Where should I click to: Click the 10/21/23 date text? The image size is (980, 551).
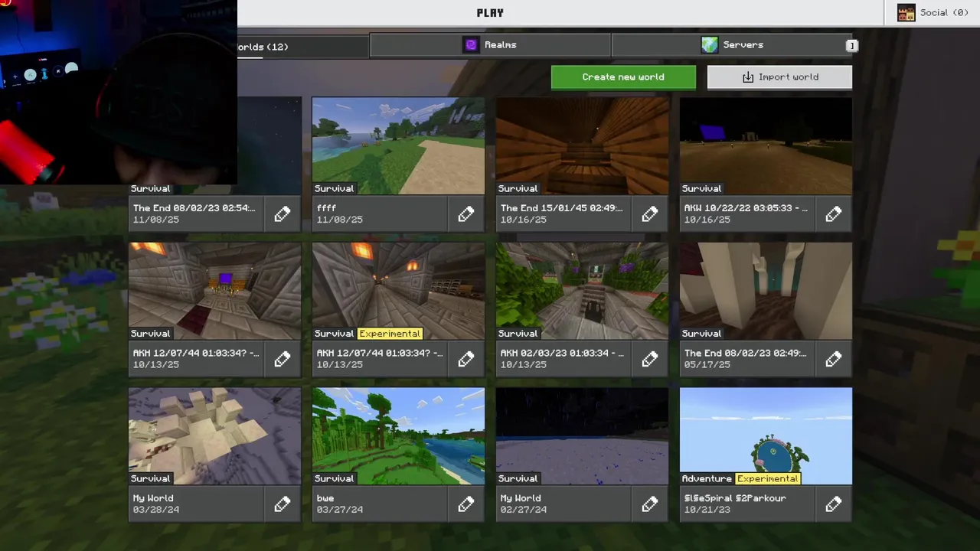coord(707,510)
